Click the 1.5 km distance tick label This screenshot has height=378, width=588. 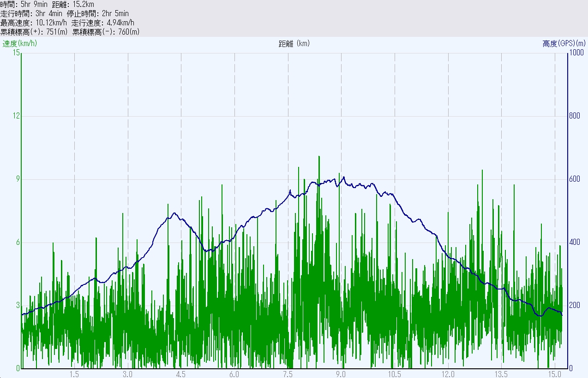point(74,373)
